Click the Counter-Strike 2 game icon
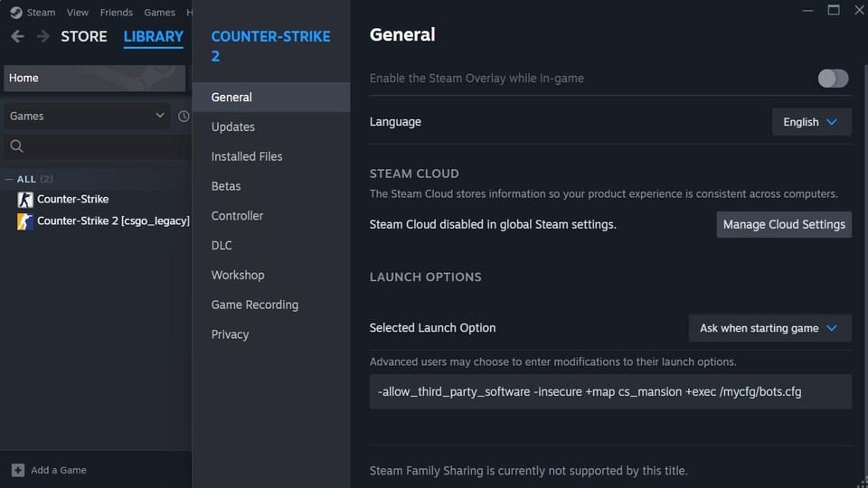 coord(25,221)
